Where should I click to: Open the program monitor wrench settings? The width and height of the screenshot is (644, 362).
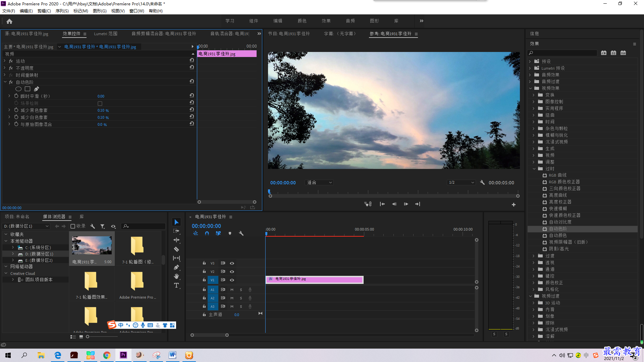point(482,182)
